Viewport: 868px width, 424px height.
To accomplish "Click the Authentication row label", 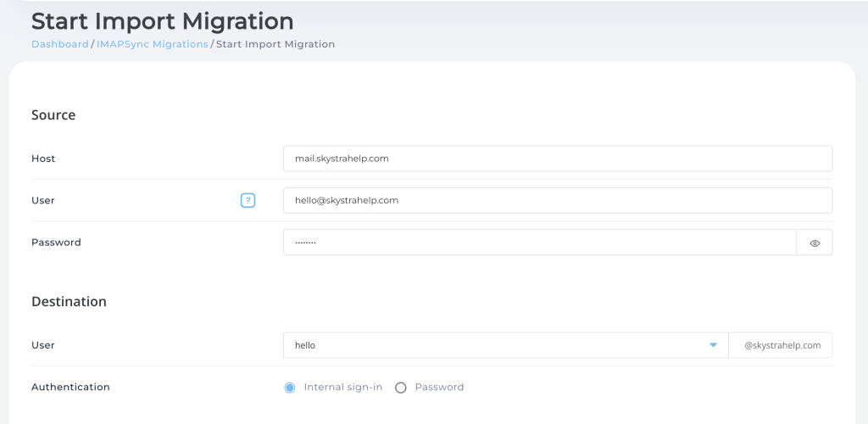I will point(70,388).
